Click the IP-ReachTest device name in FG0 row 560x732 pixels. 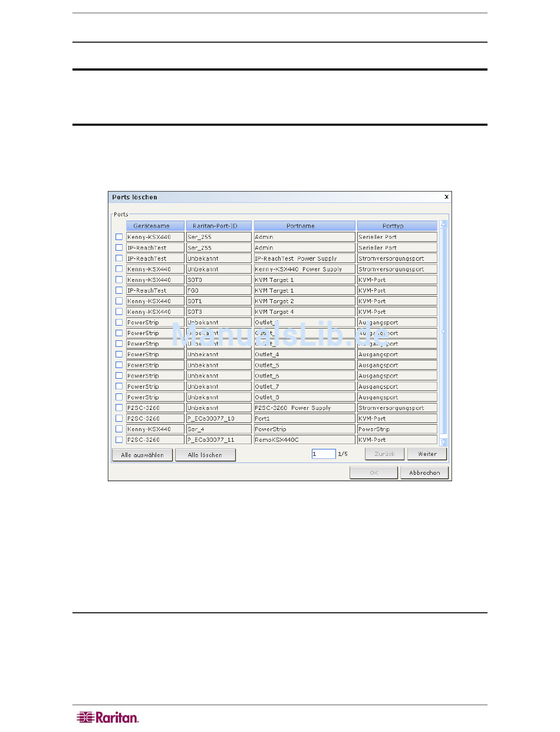155,290
